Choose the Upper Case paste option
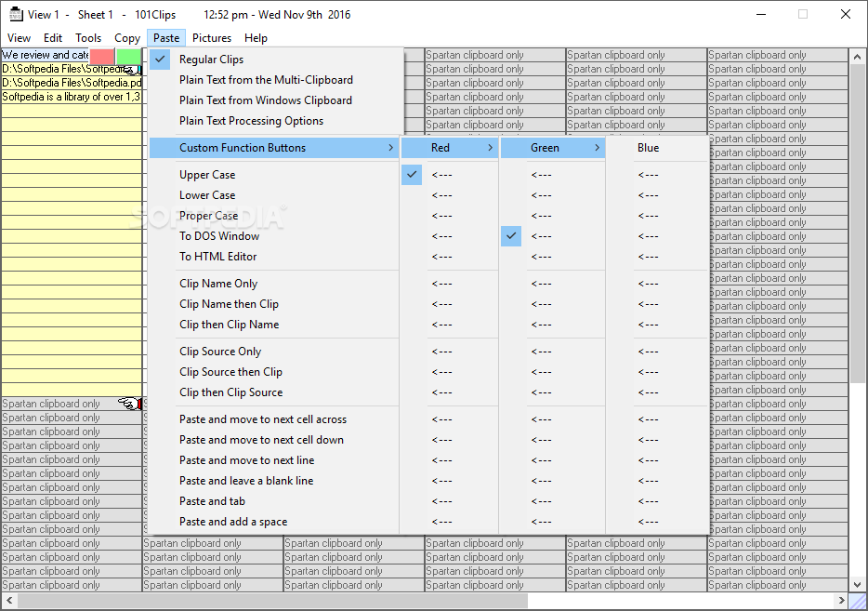868x611 pixels. [x=274, y=175]
